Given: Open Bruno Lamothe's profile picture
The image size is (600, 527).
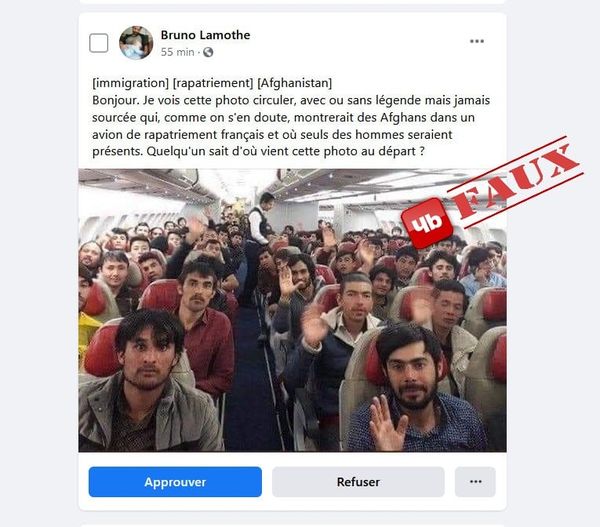Looking at the screenshot, I should coord(136,43).
